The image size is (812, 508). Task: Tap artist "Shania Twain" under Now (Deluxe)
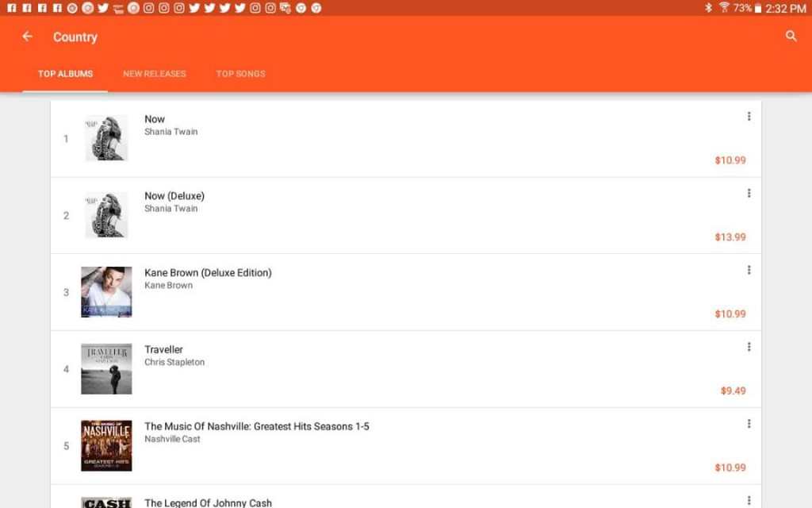pos(171,209)
